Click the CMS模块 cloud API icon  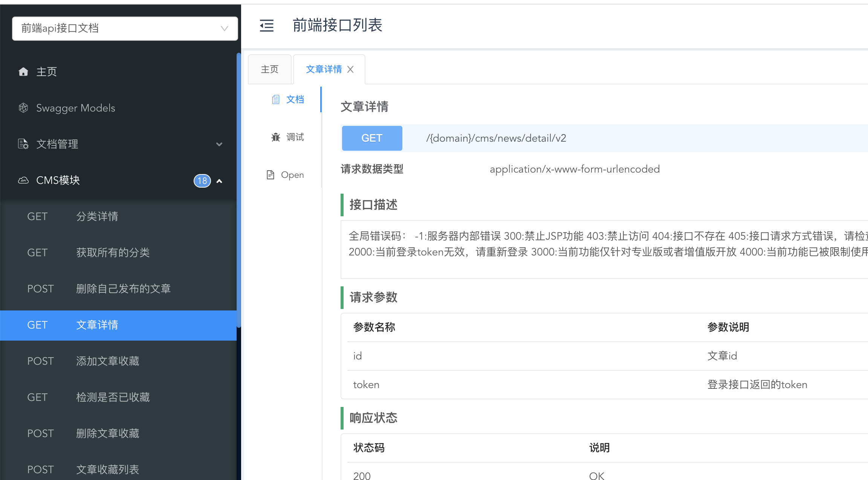pyautogui.click(x=23, y=180)
